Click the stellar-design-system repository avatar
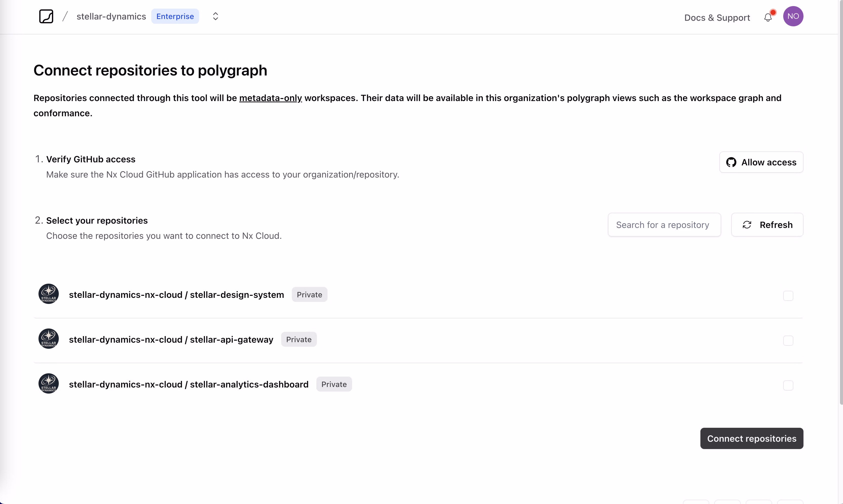Screen dimensions: 843x504 coord(48,294)
